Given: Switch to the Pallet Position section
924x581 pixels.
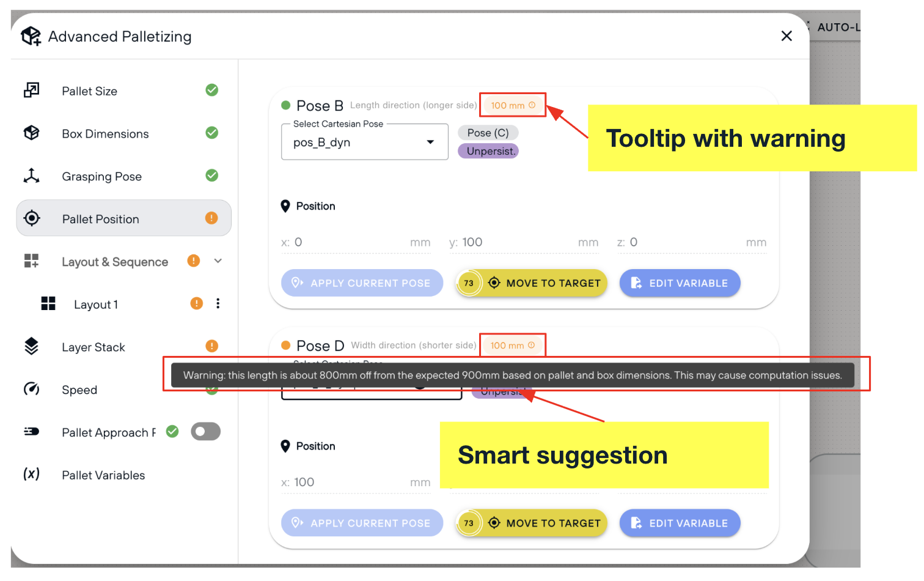Looking at the screenshot, I should pyautogui.click(x=123, y=218).
